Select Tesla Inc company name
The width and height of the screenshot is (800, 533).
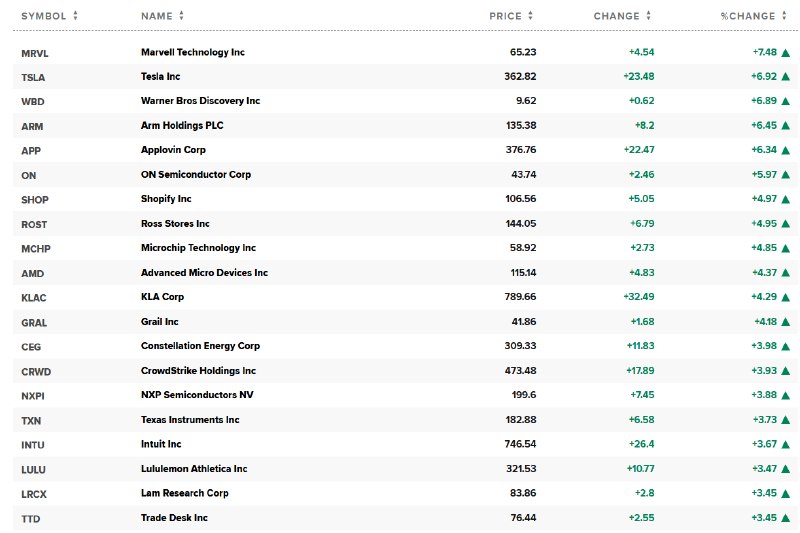click(160, 77)
